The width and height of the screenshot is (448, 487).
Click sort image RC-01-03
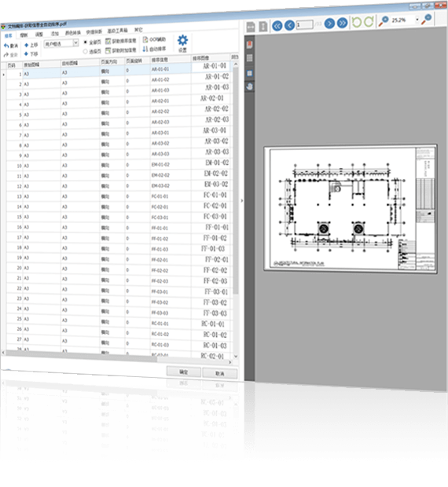[215, 346]
